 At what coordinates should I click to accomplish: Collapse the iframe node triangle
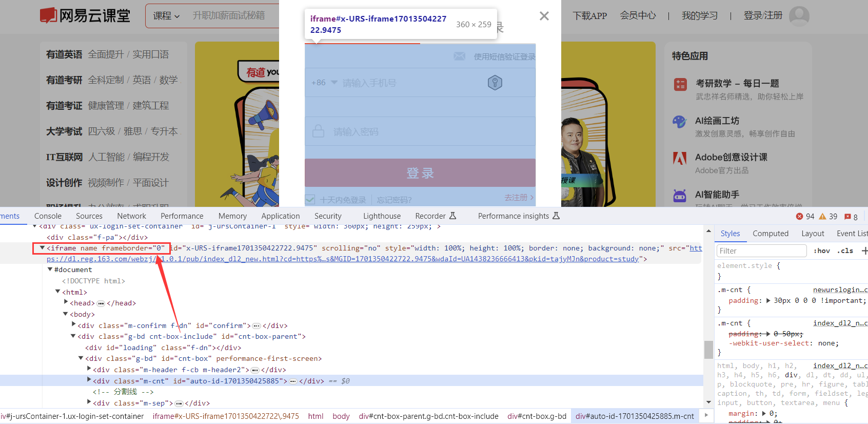pos(42,248)
